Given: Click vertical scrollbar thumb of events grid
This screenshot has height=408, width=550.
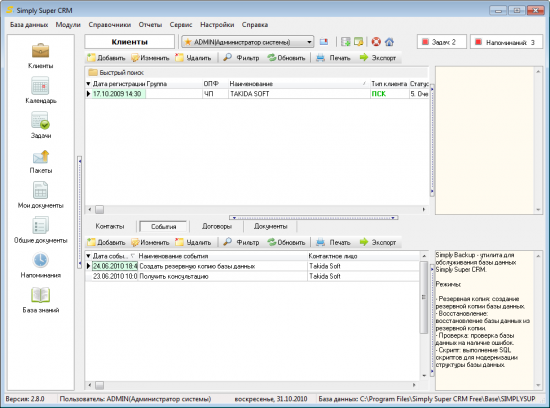Looking at the screenshot, I should coord(424,297).
